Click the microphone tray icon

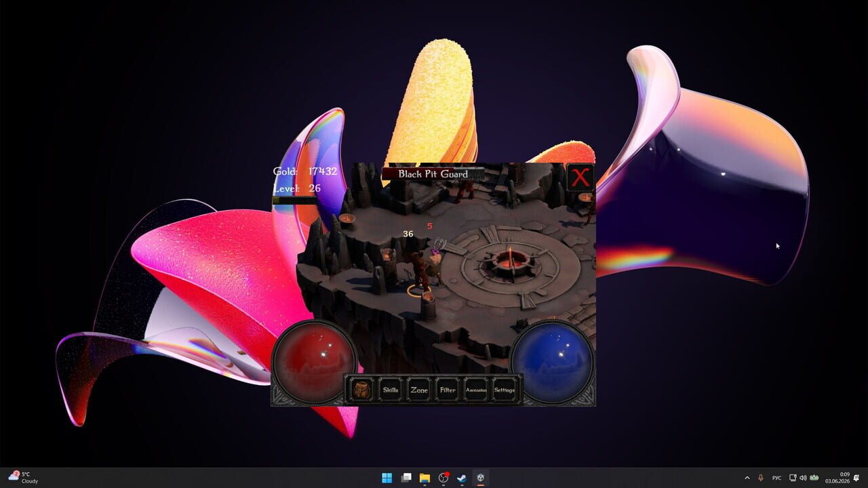[x=761, y=478]
